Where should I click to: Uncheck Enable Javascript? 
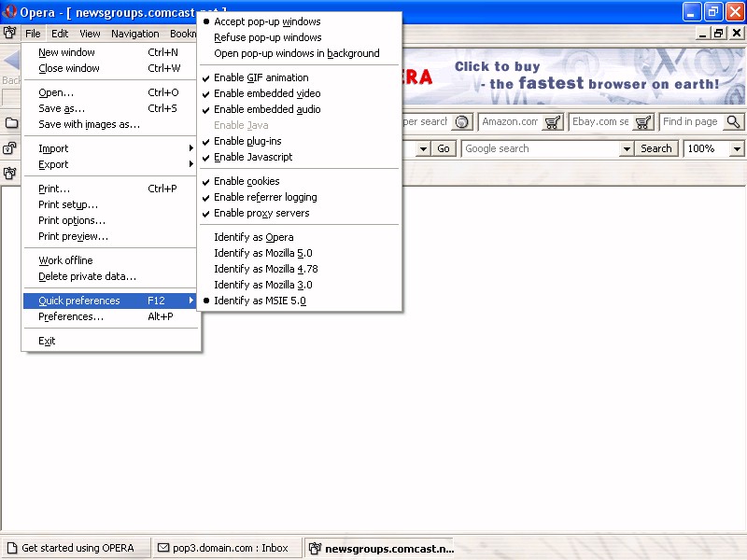253,157
